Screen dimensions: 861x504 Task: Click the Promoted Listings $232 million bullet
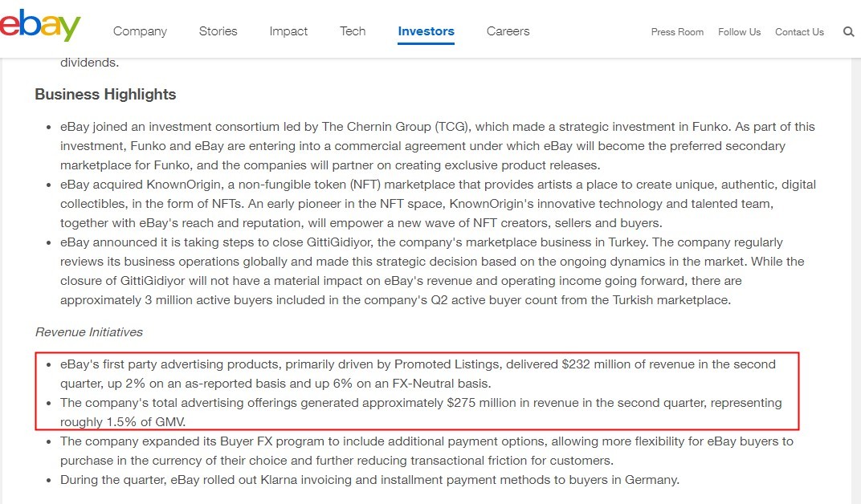[x=418, y=373]
